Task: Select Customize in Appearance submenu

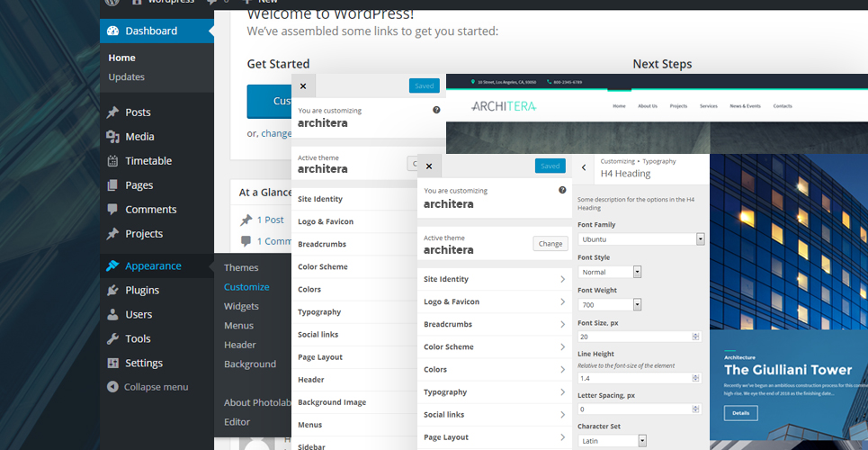Action: click(x=246, y=287)
